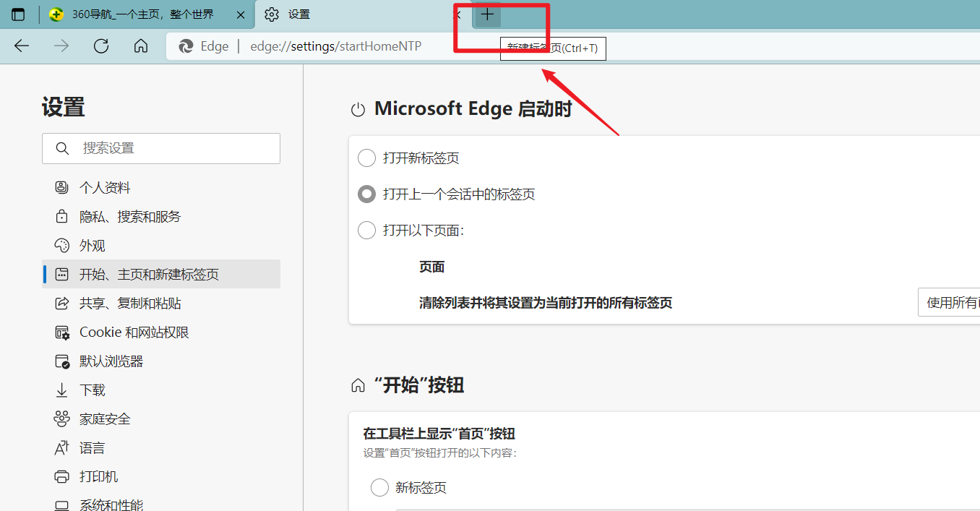Click the Cookie 和网站权限 sidebar icon
Screen dimensions: 980x511
click(62, 332)
